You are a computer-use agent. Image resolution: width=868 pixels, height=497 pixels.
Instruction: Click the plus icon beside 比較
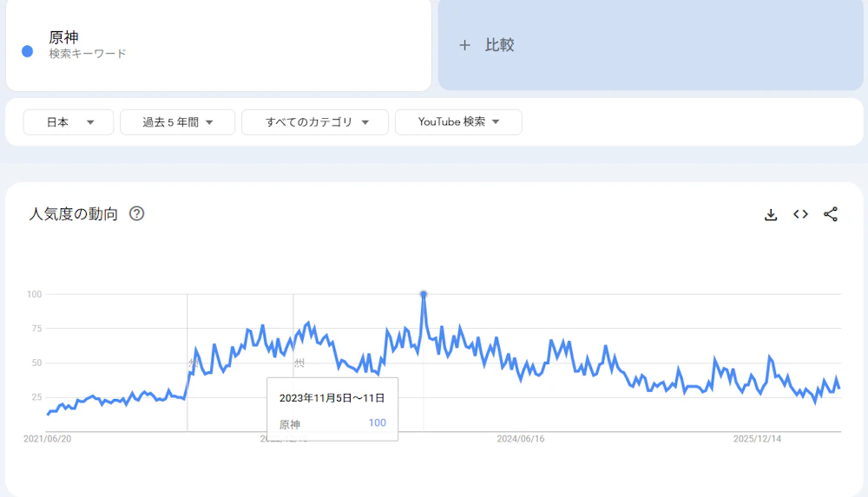[464, 45]
